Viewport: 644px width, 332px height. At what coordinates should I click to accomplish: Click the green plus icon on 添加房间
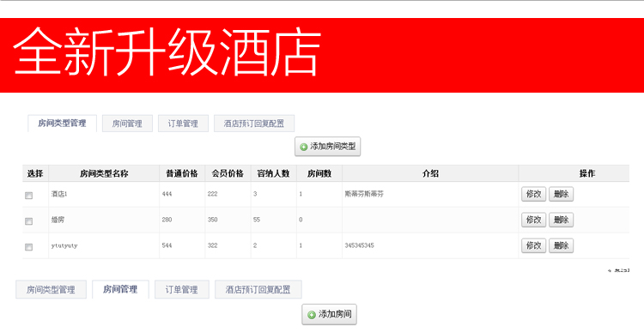[x=312, y=315]
